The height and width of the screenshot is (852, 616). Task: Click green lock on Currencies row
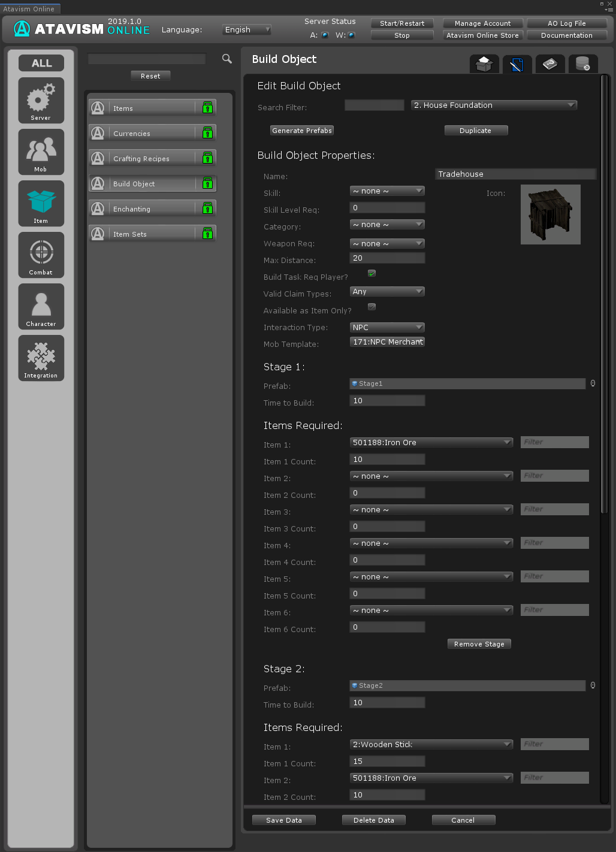[x=207, y=133]
